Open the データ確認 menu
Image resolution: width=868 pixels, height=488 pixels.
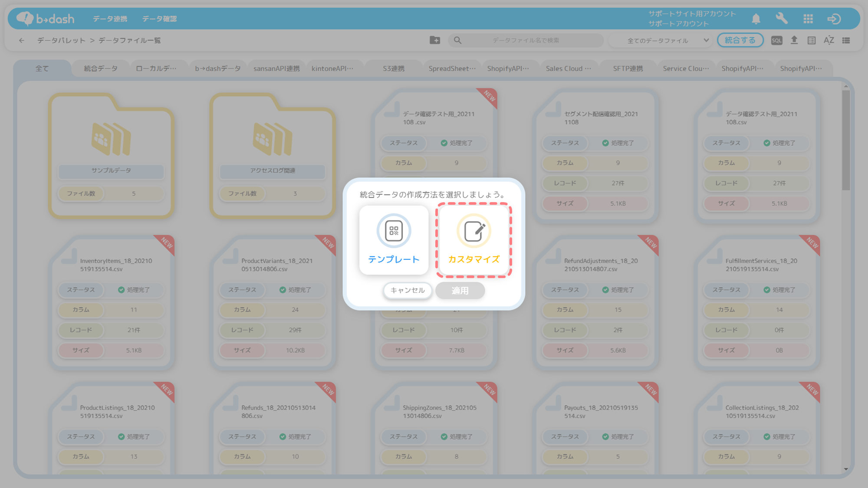pos(159,19)
